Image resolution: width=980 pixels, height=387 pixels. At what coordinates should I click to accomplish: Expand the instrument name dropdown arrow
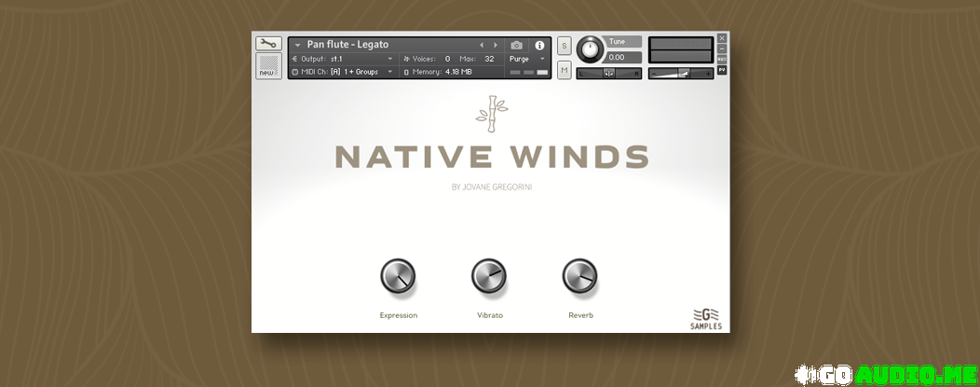(297, 45)
